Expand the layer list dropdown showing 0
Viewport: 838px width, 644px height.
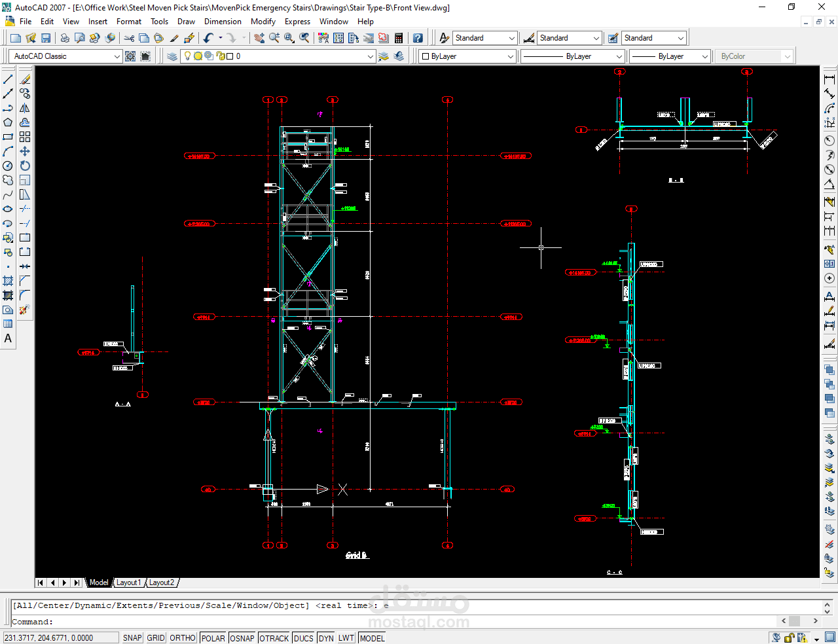point(371,56)
